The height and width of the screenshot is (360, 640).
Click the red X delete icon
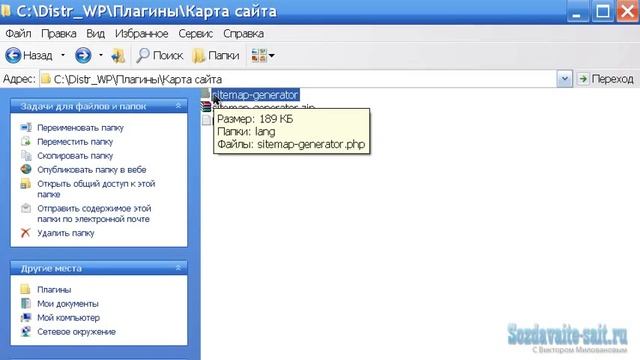26,233
